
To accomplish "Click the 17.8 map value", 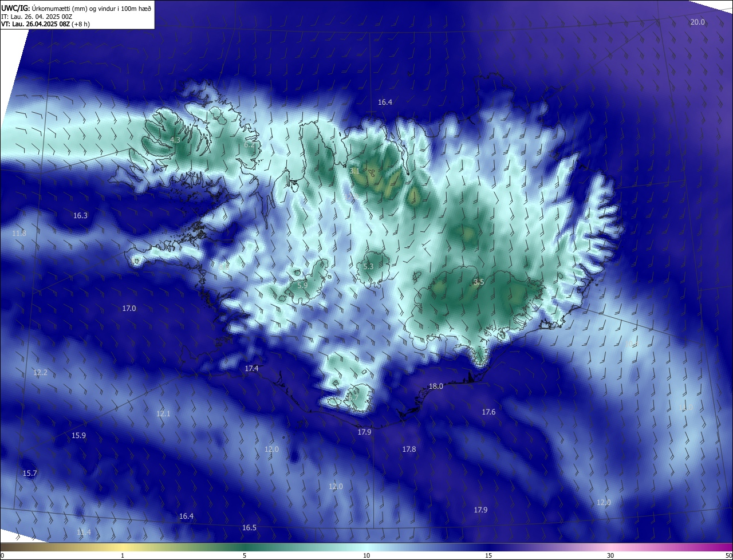I will tap(409, 449).
